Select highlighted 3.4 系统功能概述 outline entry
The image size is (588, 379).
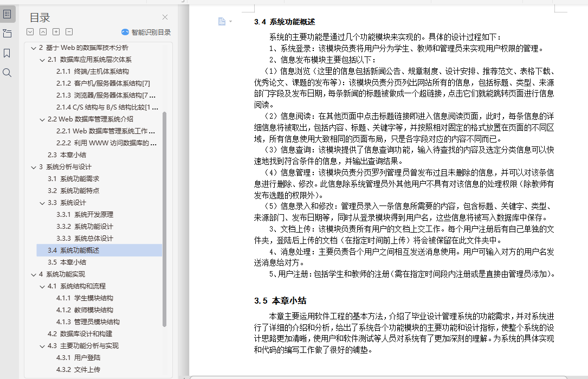pos(99,250)
